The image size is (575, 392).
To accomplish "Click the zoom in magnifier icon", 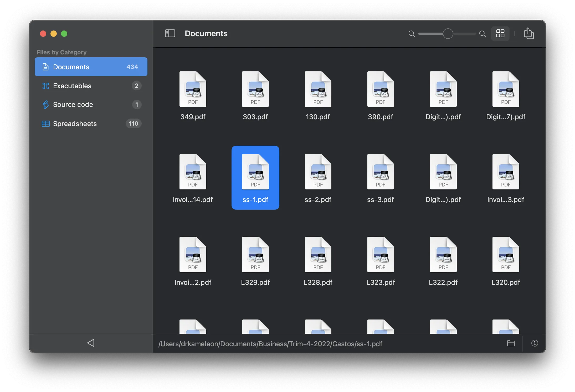I will point(482,34).
